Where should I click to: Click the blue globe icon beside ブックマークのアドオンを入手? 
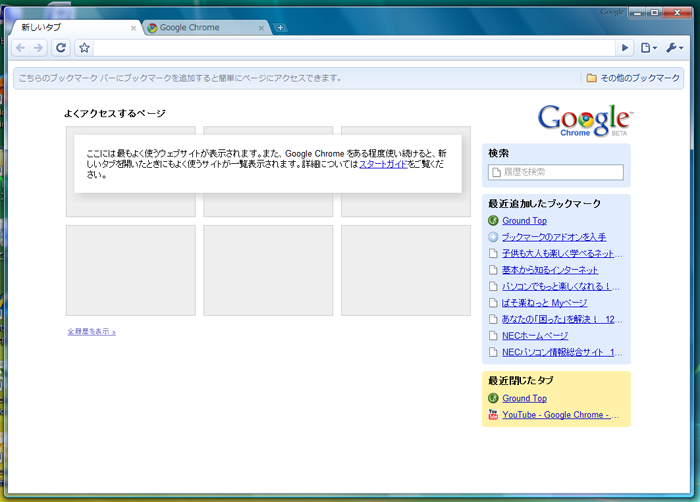point(493,237)
